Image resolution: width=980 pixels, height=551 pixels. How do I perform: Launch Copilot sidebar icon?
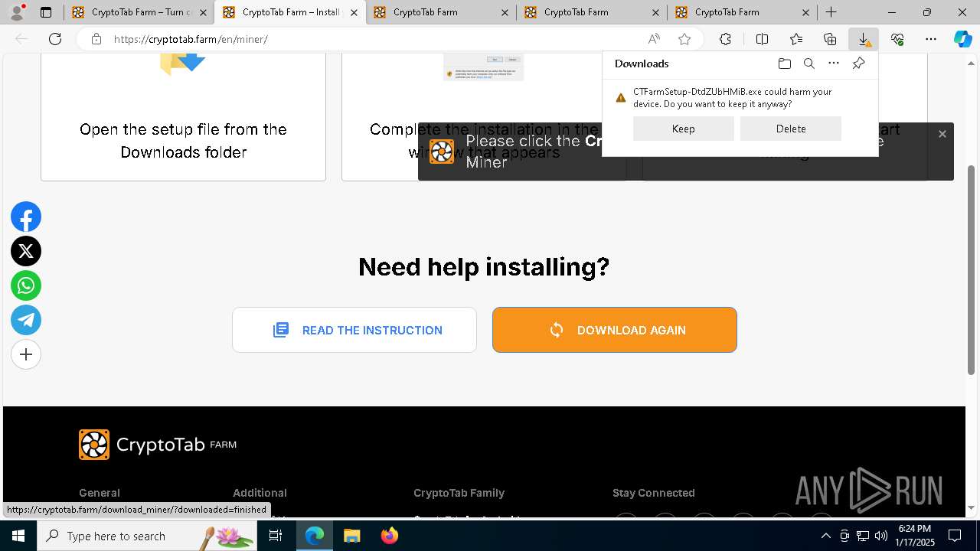(962, 39)
